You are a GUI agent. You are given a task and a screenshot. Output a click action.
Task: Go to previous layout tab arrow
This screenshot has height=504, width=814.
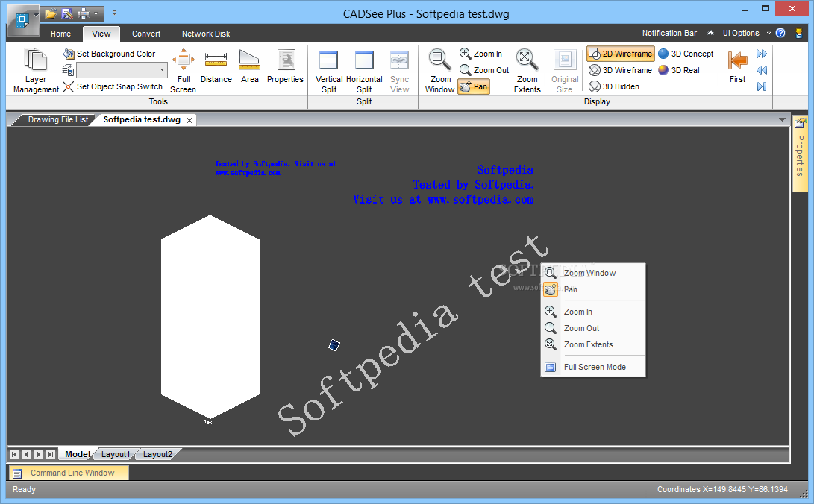pyautogui.click(x=26, y=454)
